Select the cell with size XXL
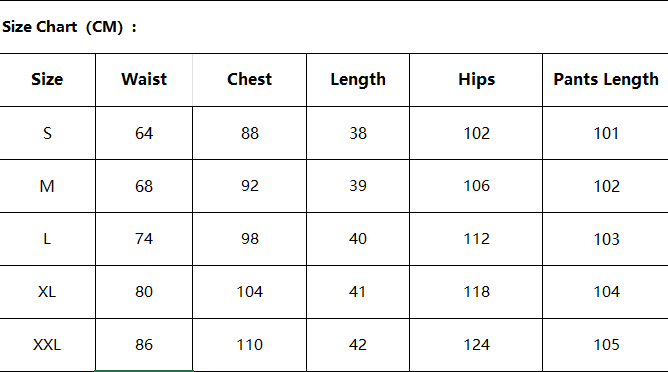The width and height of the screenshot is (668, 372). click(x=47, y=345)
